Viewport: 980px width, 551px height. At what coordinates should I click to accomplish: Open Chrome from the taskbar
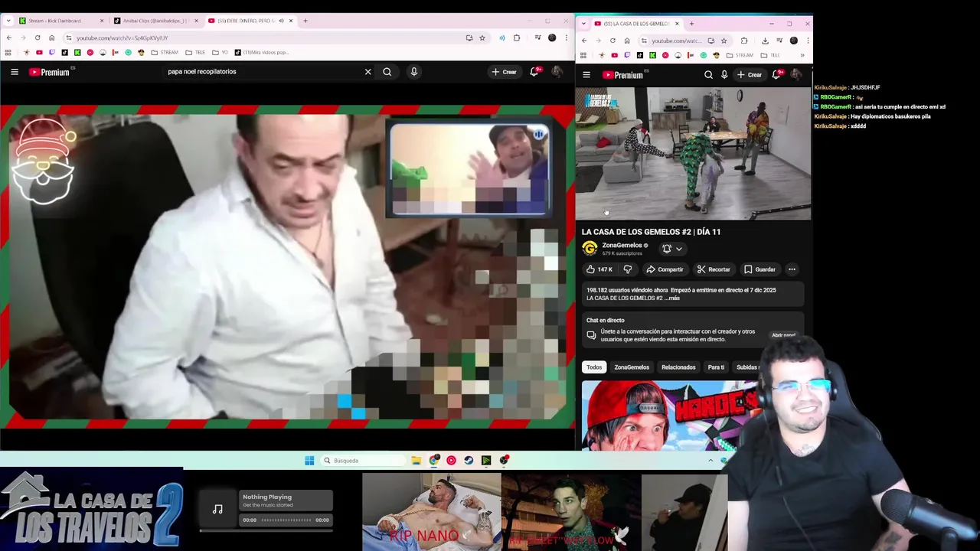[434, 461]
